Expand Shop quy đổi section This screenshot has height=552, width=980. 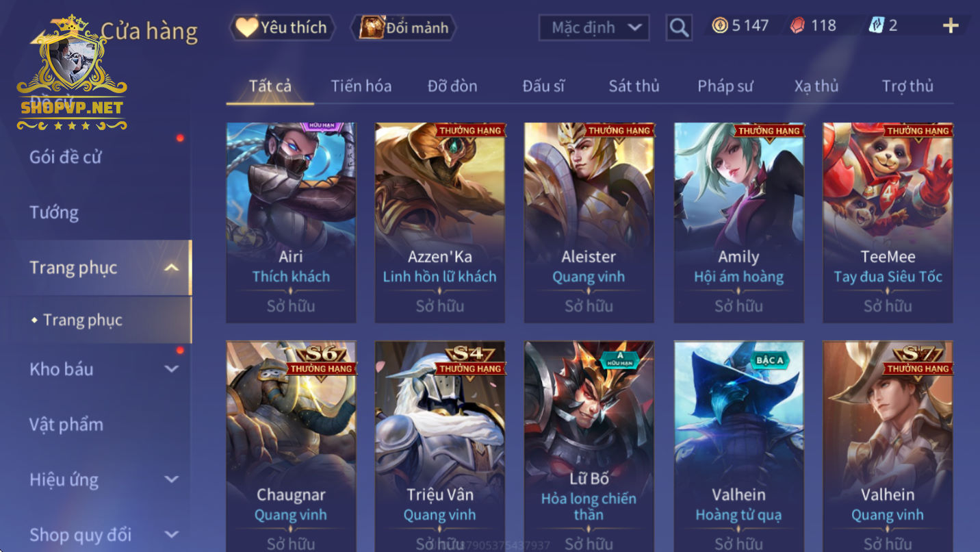pos(172,534)
